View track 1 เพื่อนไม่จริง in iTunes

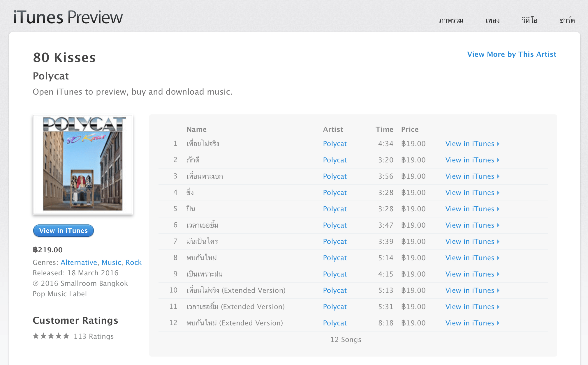tap(472, 144)
